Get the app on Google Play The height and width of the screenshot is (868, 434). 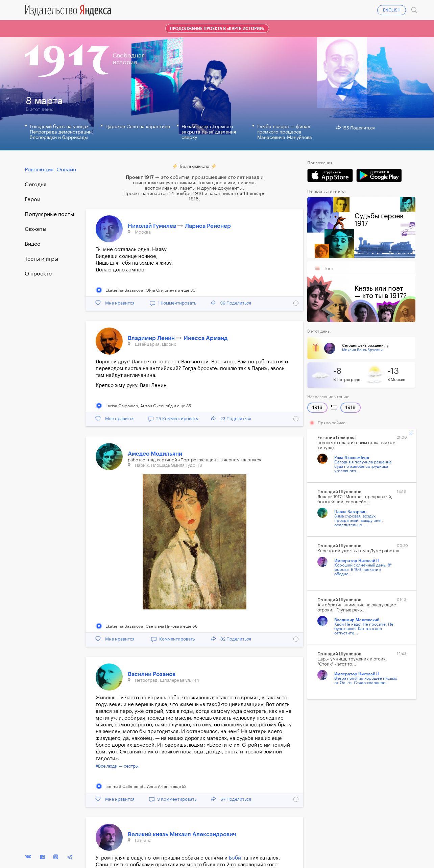[x=379, y=175]
